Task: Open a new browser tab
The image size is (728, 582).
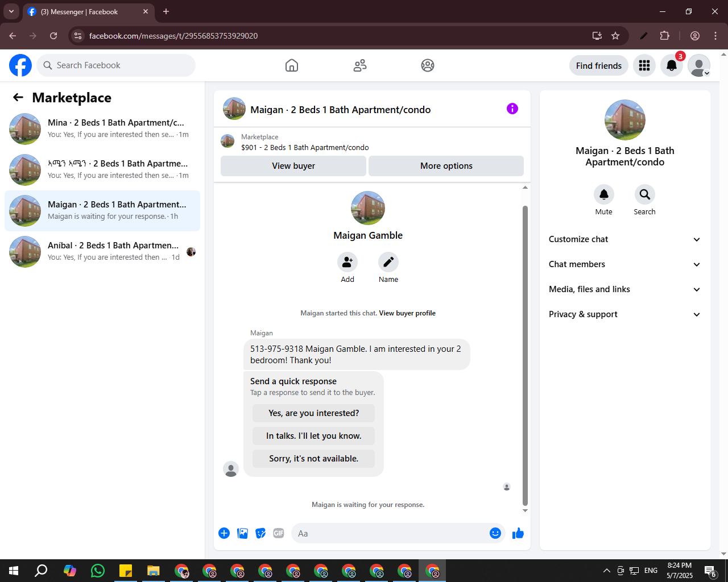Action: 166,11
